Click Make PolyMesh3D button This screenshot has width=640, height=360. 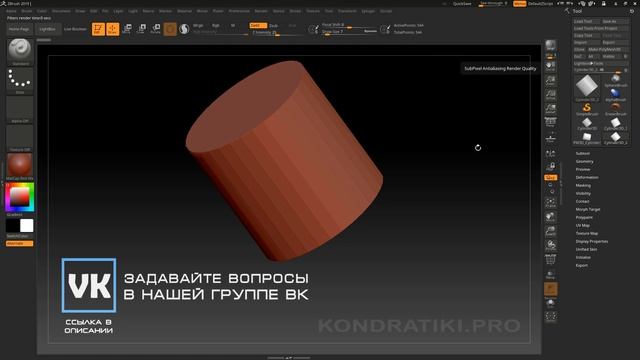coord(607,49)
